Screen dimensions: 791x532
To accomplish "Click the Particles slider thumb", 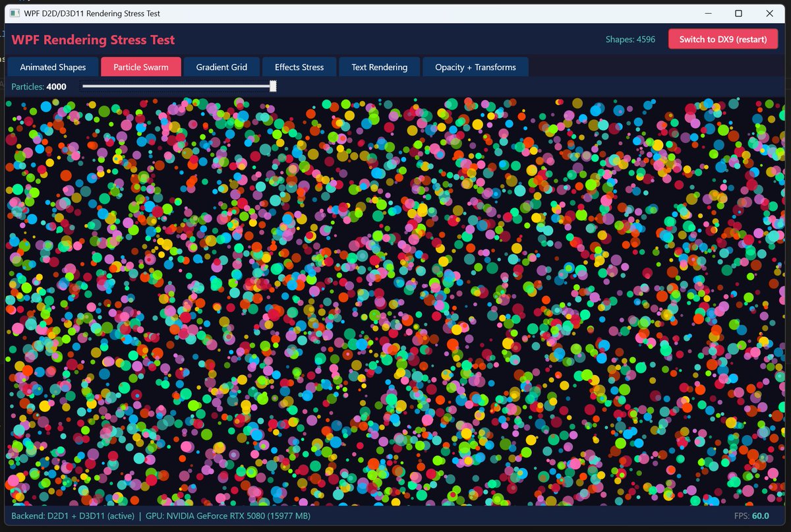I will pyautogui.click(x=273, y=86).
